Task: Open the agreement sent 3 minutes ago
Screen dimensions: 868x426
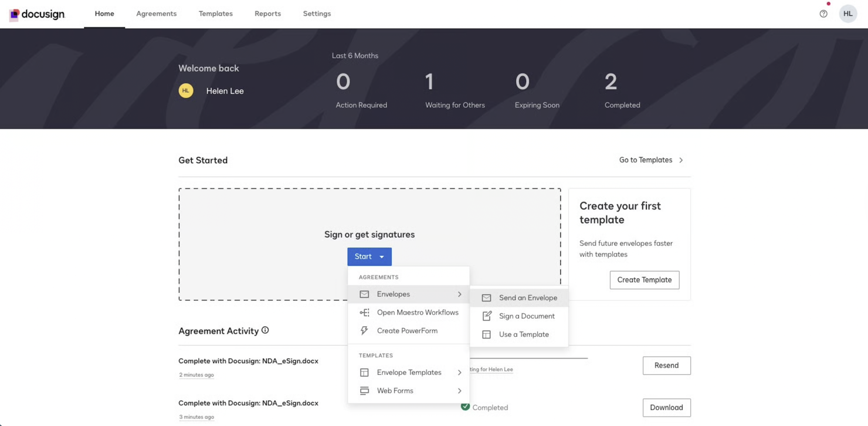Action: 248,403
